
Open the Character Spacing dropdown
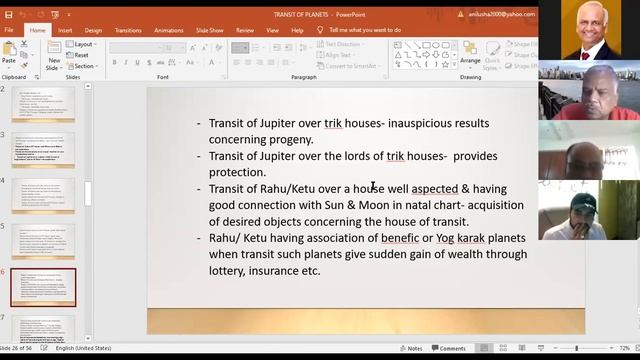coord(173,62)
